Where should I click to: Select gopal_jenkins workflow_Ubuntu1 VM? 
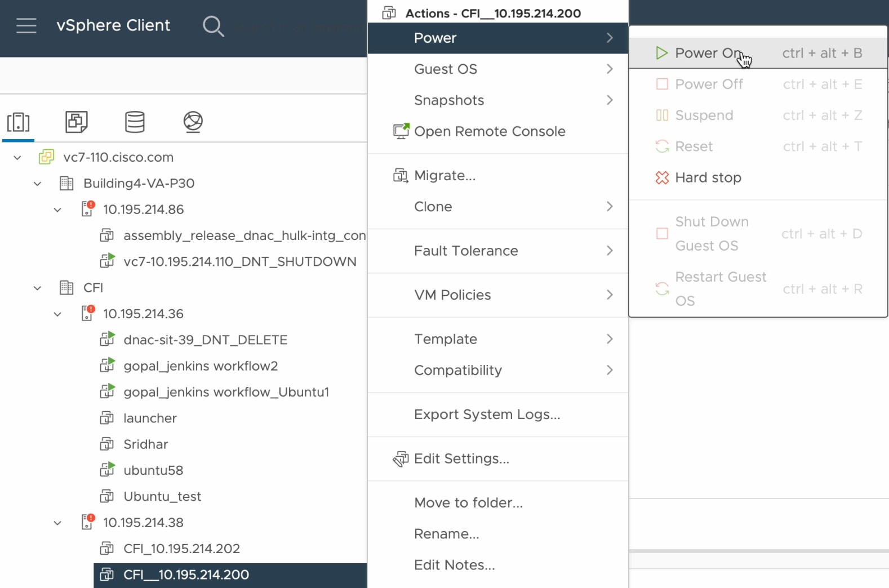click(x=226, y=392)
